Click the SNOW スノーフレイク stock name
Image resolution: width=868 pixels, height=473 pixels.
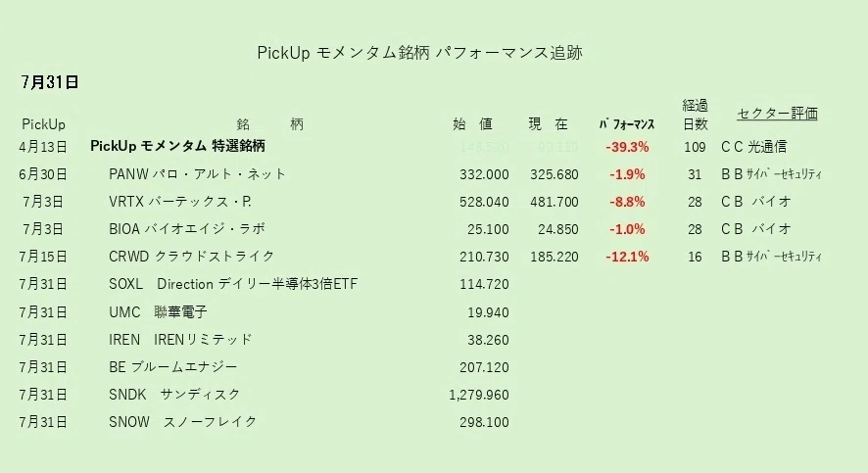click(x=182, y=422)
